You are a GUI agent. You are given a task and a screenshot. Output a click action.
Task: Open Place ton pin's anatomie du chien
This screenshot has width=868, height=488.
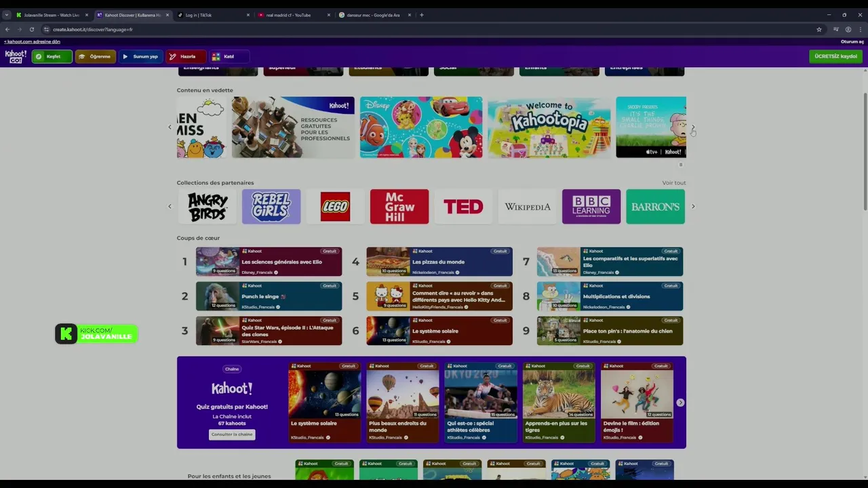(610, 331)
